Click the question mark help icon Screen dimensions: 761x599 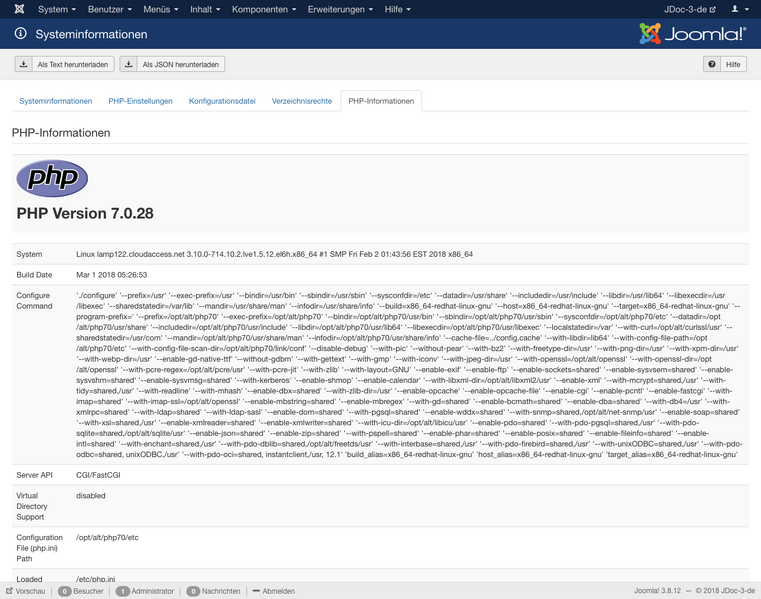click(x=711, y=64)
